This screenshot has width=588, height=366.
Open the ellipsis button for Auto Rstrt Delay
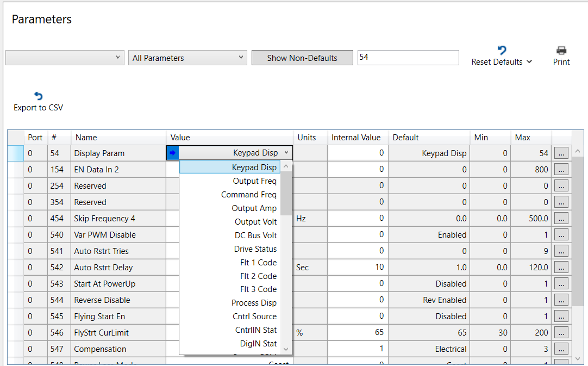pos(561,267)
